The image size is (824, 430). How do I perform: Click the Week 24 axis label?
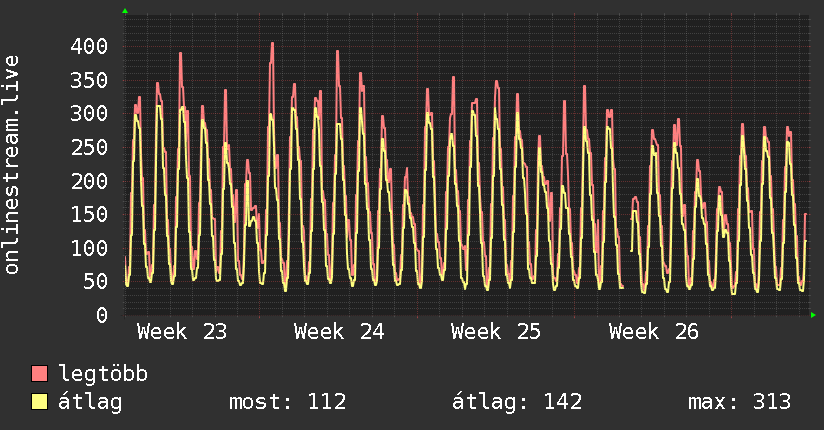(339, 332)
